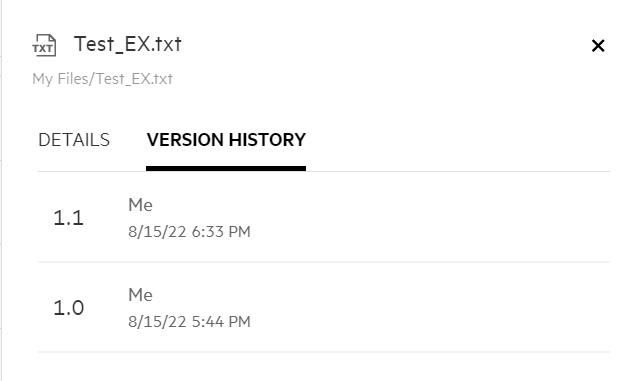Click the TXT file type icon
637x381 pixels.
coord(44,45)
